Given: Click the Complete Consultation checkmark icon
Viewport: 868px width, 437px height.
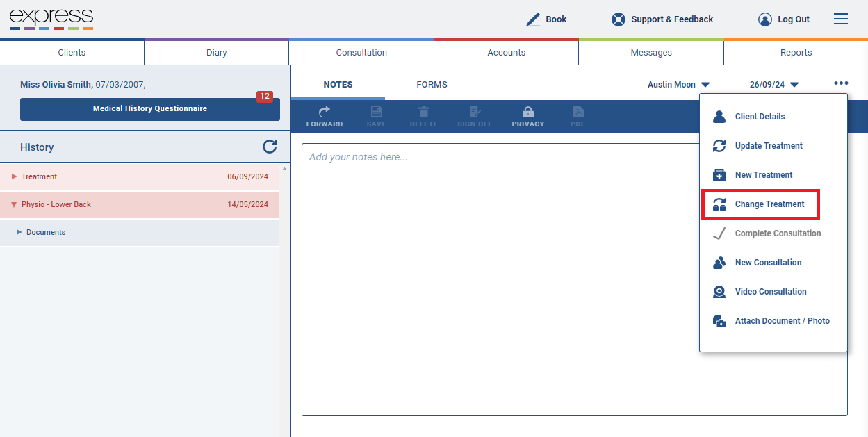Looking at the screenshot, I should coord(719,233).
